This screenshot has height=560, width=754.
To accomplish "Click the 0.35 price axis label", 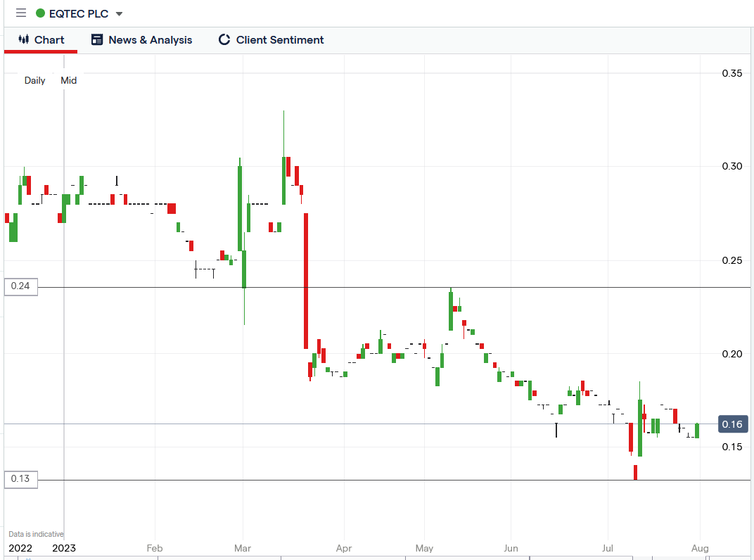I will [732, 74].
